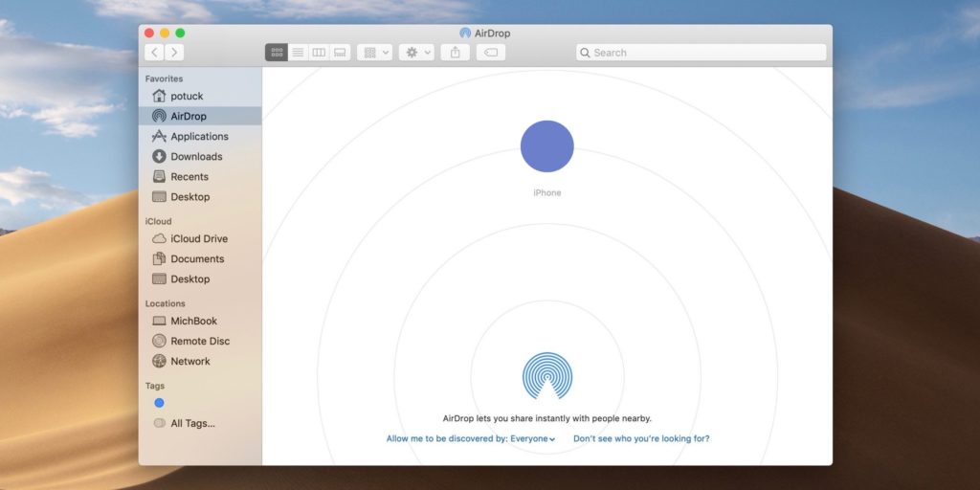Switch to gallery view
Viewport: 980px width, 490px height.
click(340, 53)
